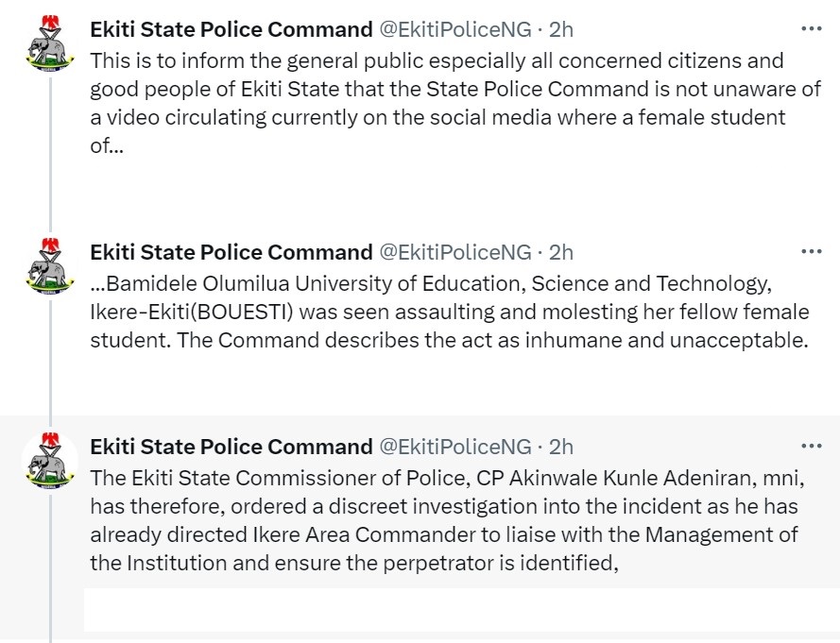Image resolution: width=840 pixels, height=643 pixels.
Task: Click the blank white box under the third tweet
Action: [x=461, y=609]
